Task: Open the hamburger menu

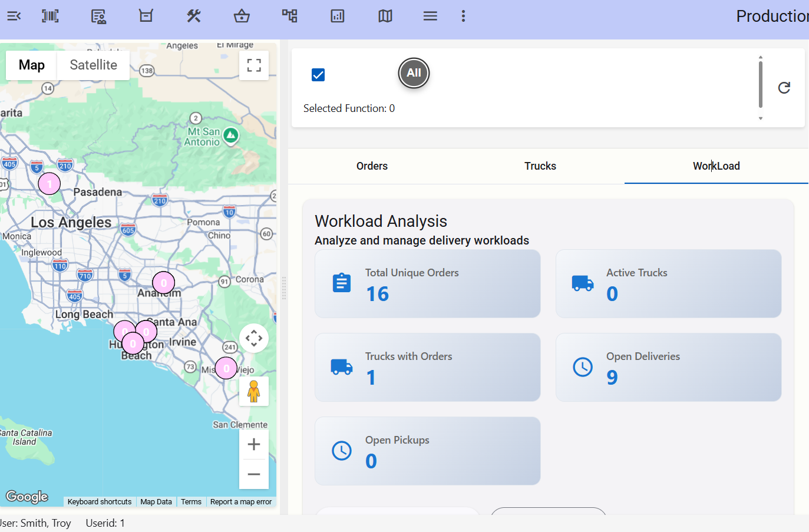Action: click(430, 16)
